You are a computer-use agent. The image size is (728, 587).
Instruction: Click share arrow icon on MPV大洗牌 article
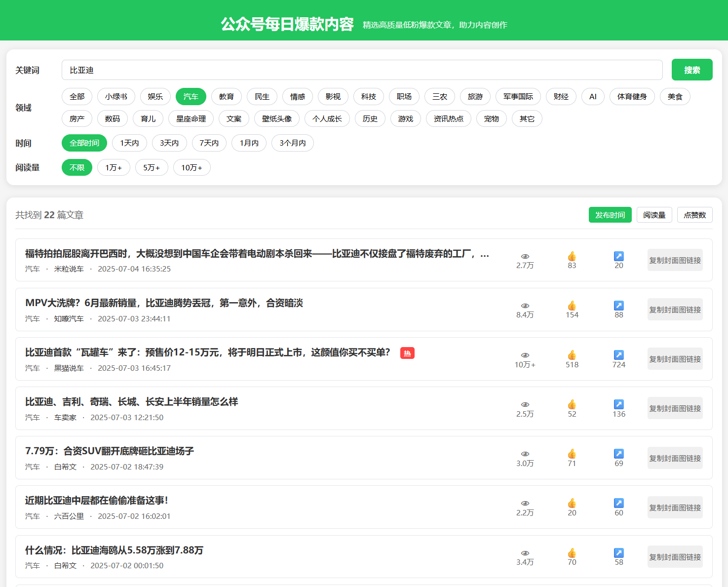tap(619, 306)
